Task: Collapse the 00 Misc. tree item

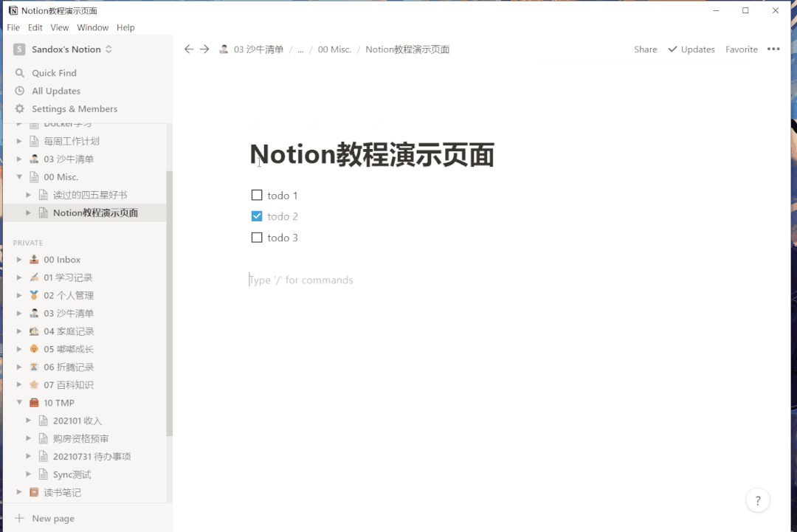Action: 18,177
